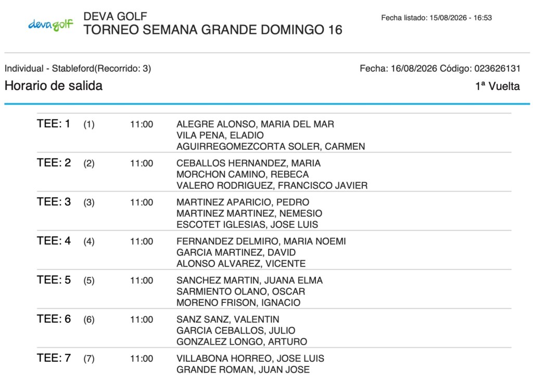533x392 pixels.
Task: Click the deva golf logo
Action: click(x=50, y=25)
